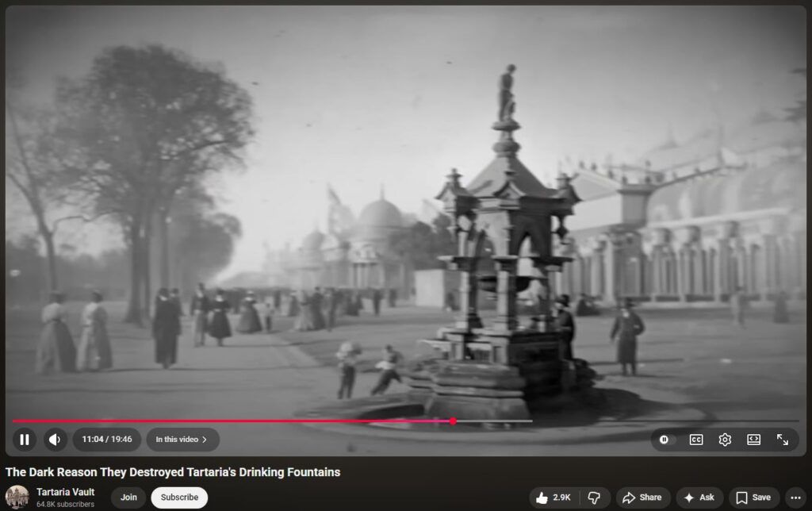Like the video

[553, 498]
